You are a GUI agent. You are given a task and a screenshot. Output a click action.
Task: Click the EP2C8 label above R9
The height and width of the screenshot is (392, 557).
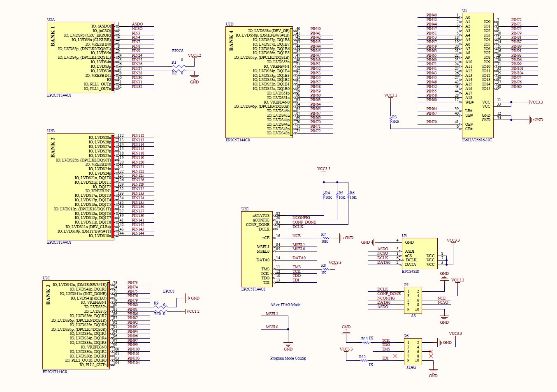(x=169, y=291)
